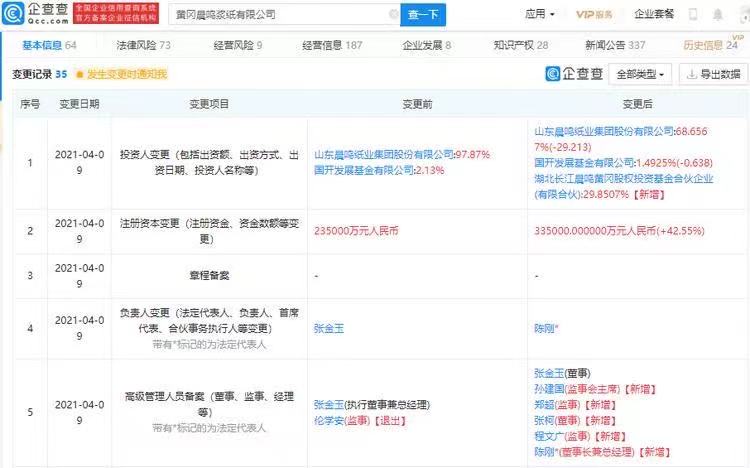Switch to the 企业发展 tab

(x=426, y=45)
